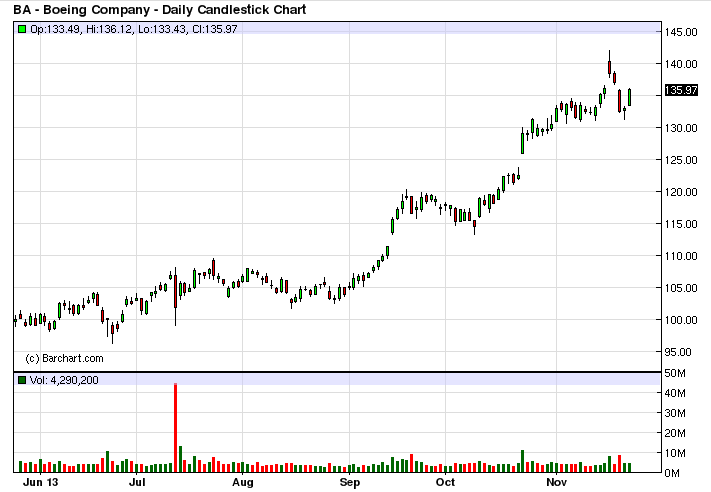Click the 'Sep' date axis label
This screenshot has height=492, width=711.
tap(350, 482)
